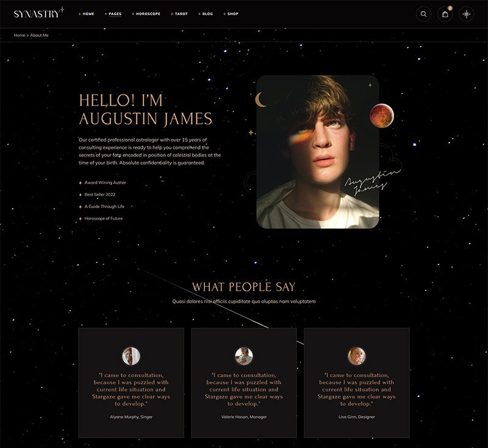Expand the Tarot menu

click(181, 13)
